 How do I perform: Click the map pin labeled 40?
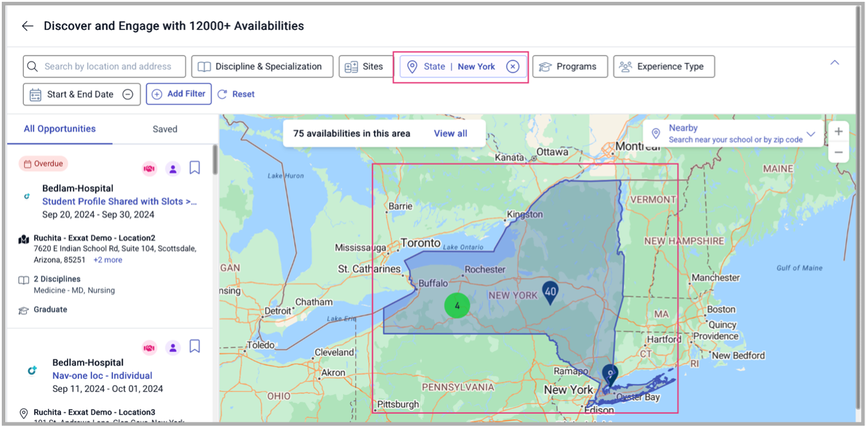pyautogui.click(x=550, y=293)
